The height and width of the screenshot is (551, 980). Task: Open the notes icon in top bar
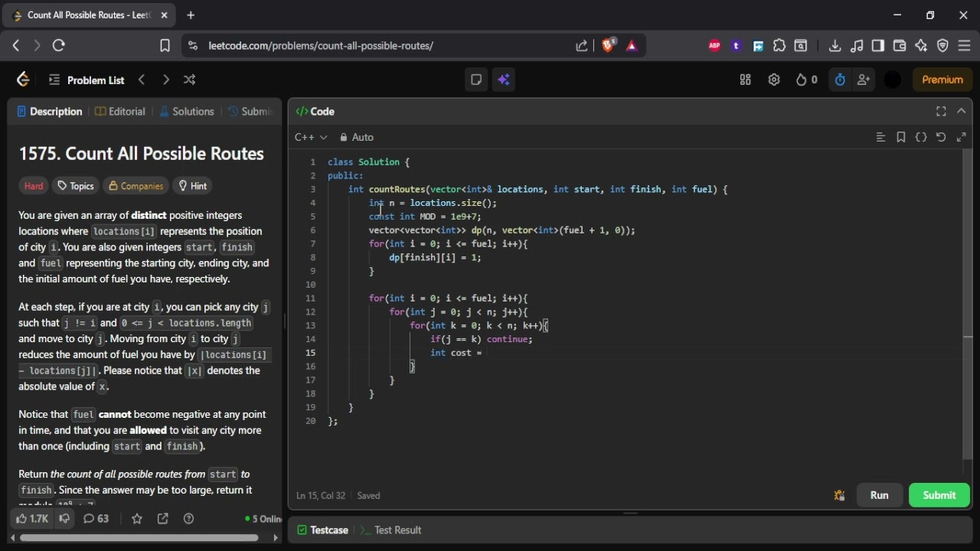tap(476, 80)
